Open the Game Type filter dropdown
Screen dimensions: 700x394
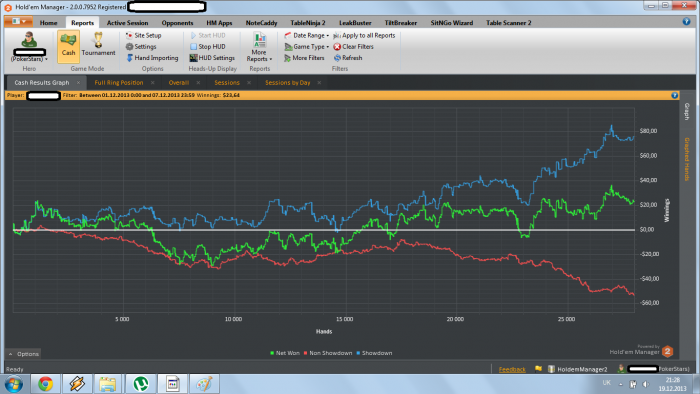[x=306, y=46]
